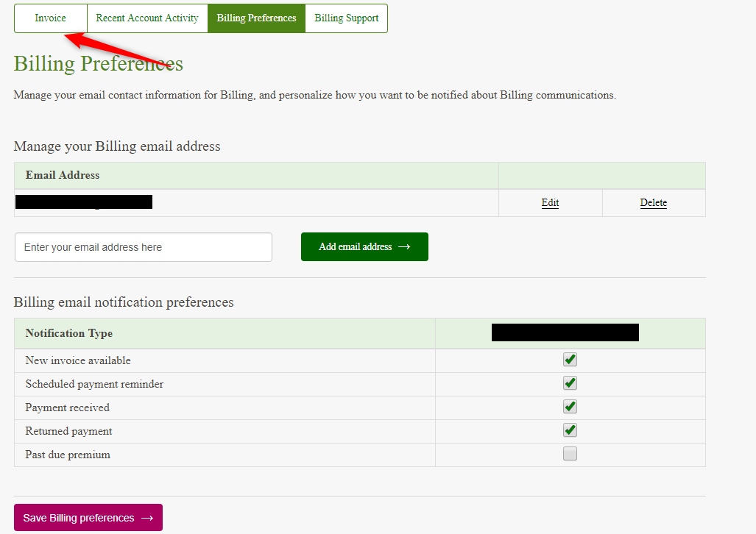Click Save Billing preferences button
756x534 pixels.
pos(88,518)
